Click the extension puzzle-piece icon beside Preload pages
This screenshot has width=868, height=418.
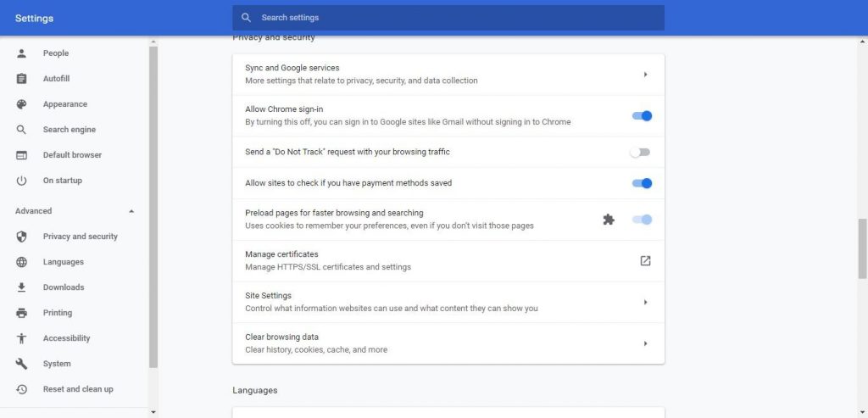click(x=609, y=220)
